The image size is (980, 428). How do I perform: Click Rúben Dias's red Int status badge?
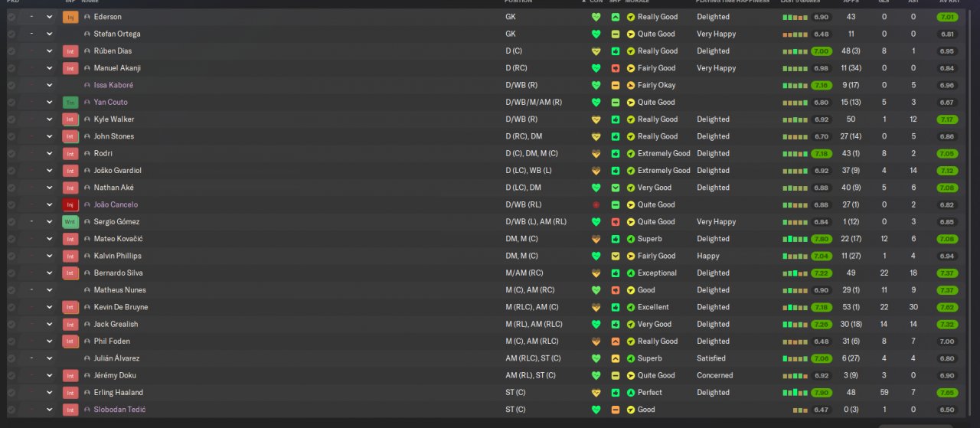point(70,51)
